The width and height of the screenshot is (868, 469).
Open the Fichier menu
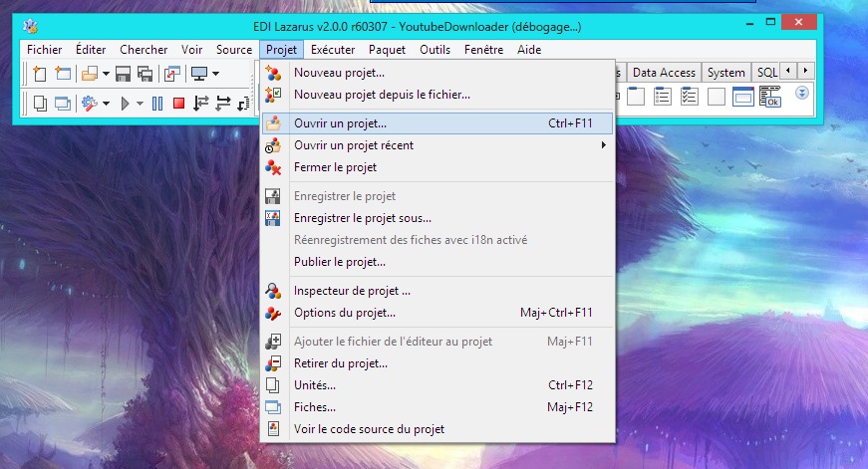(44, 50)
